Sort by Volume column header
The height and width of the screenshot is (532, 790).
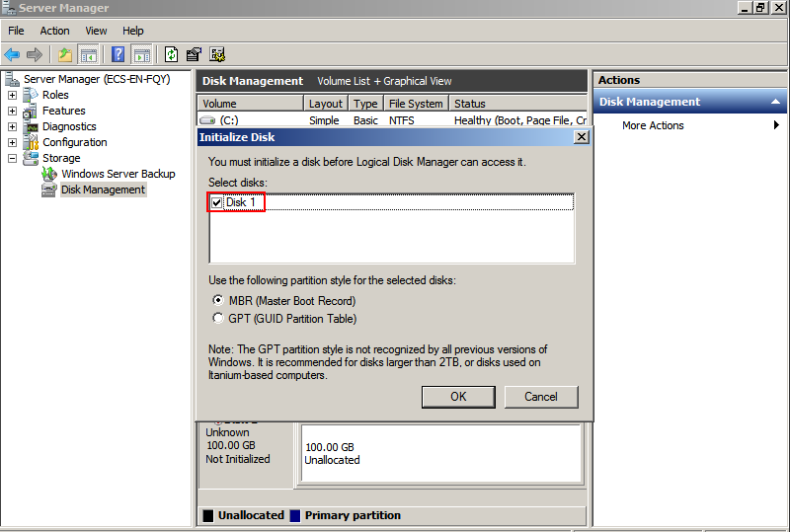point(251,104)
